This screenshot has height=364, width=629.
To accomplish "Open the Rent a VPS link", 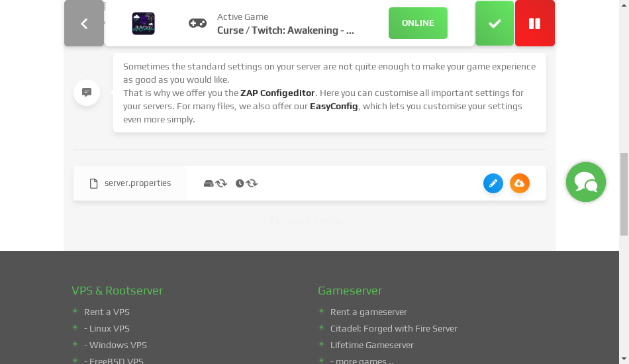I will point(107,312).
